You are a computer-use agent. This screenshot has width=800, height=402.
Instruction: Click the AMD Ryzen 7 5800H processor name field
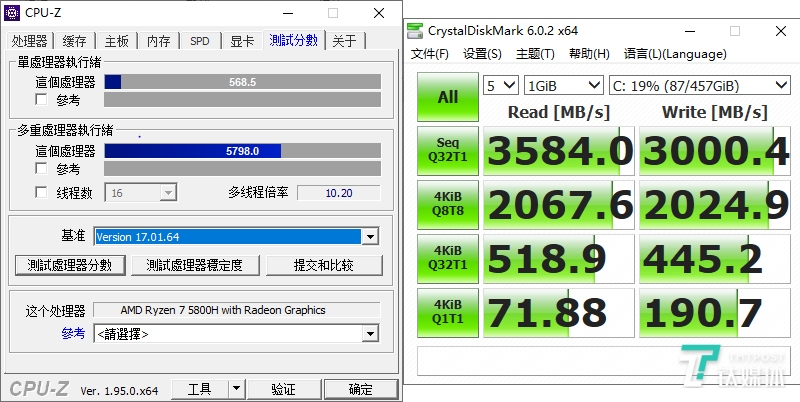click(237, 310)
